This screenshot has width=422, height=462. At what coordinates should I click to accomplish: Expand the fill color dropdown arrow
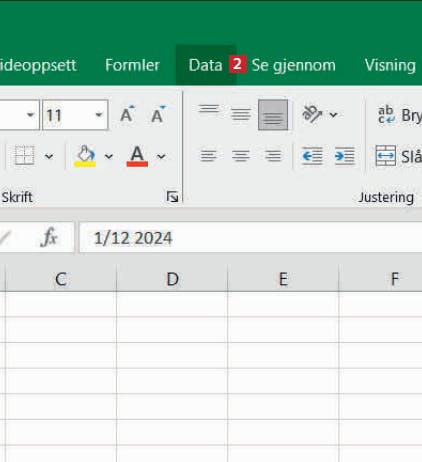(109, 156)
